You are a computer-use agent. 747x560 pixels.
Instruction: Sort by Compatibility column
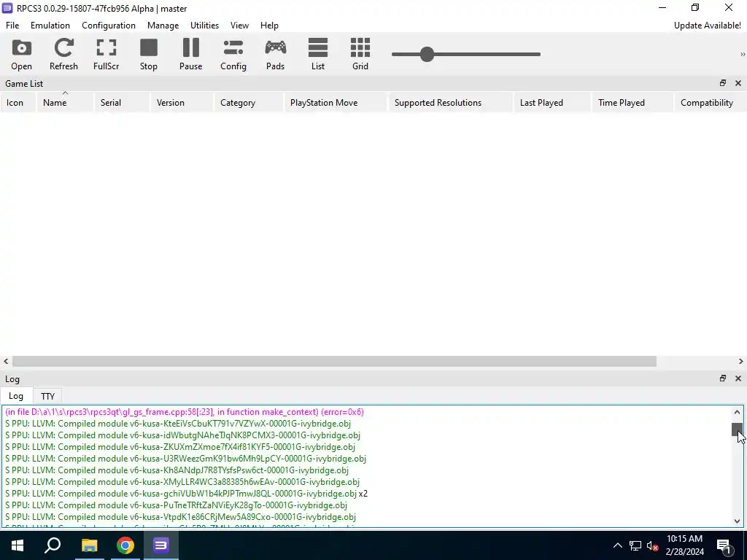711,102
